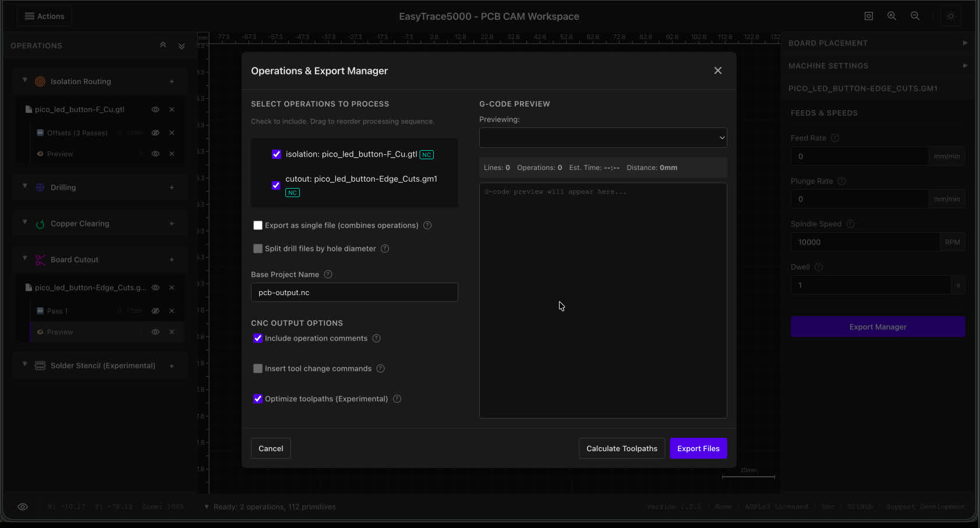Add a file to Drilling
The height and width of the screenshot is (528, 980).
[x=172, y=187]
